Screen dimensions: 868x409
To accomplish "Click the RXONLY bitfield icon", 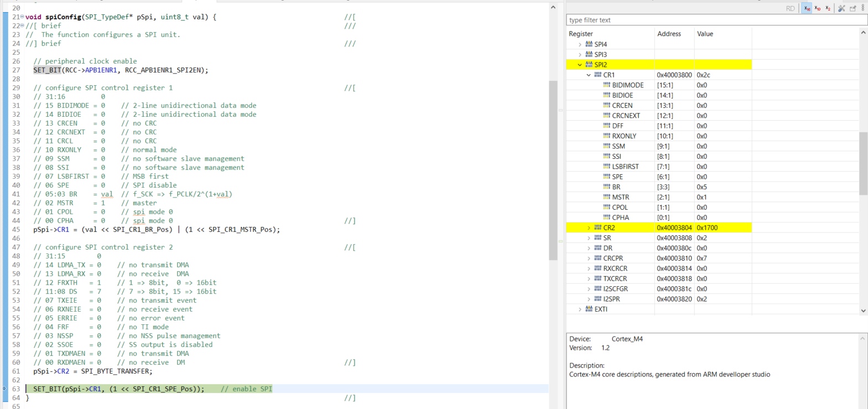I will [607, 136].
